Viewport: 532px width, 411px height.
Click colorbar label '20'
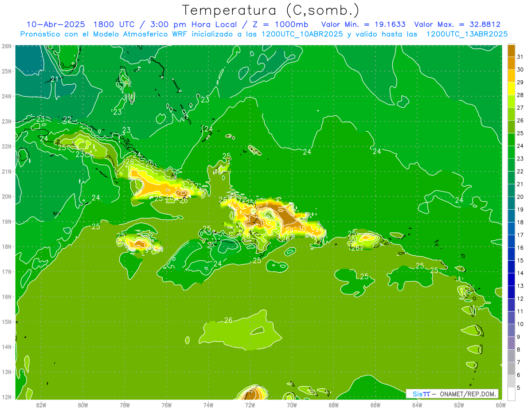520,197
